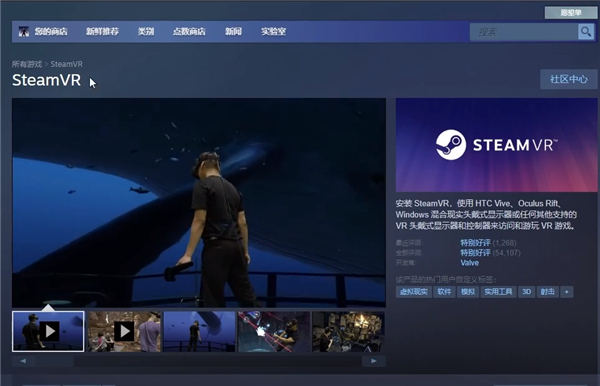
Task: Click the thumbnail strip scrollbar handle
Action: (55, 361)
